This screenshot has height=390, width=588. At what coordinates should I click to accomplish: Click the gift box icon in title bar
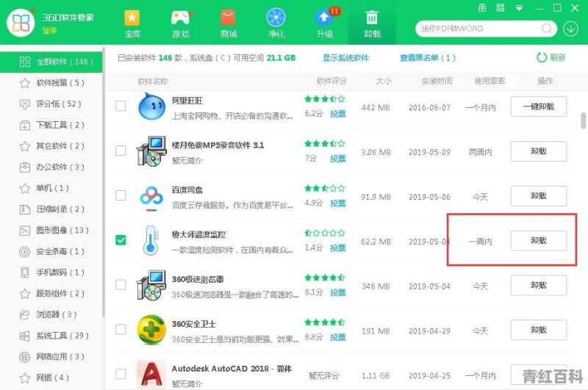[x=482, y=8]
